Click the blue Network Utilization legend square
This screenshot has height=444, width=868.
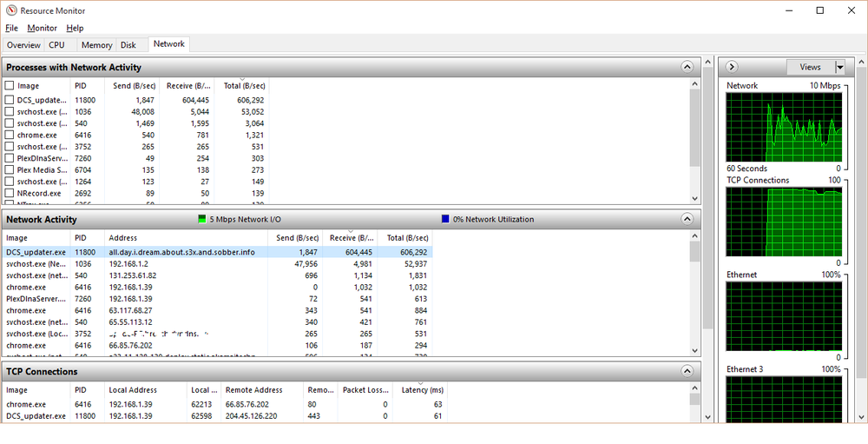445,219
